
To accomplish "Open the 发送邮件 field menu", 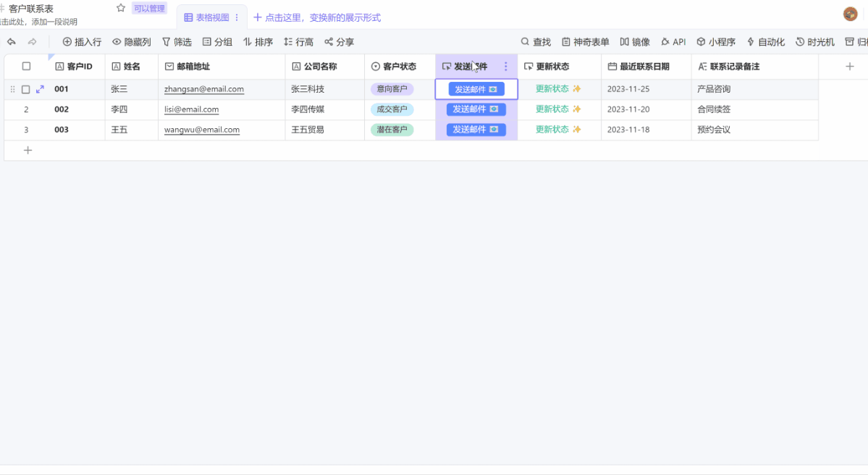I will coord(505,66).
